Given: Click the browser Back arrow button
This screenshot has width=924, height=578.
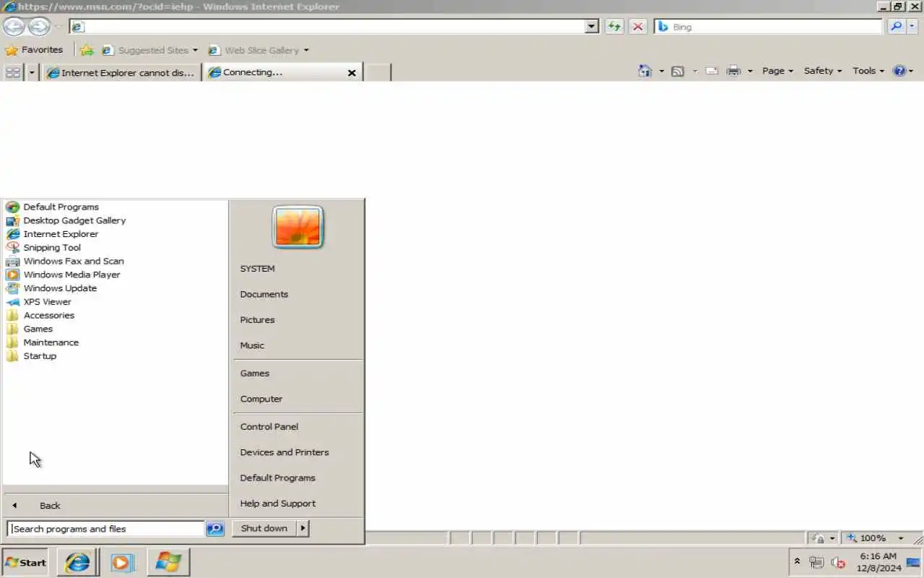Looking at the screenshot, I should point(14,27).
